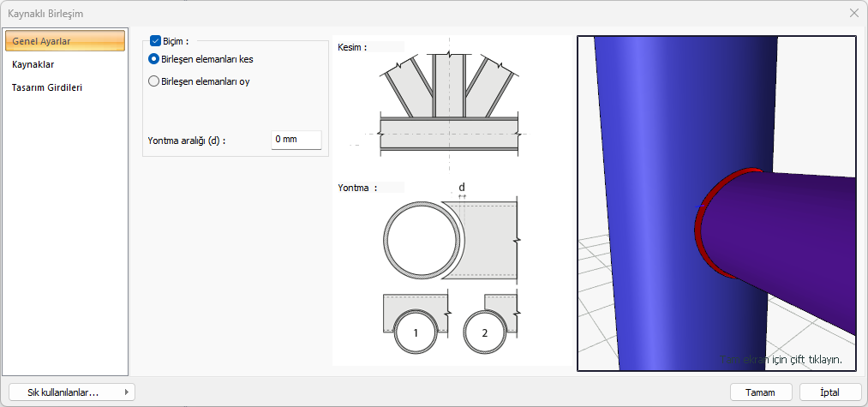This screenshot has width=868, height=407.
Task: Choose the 'Birleşen elemanları oy' radio option
Action: [x=154, y=82]
